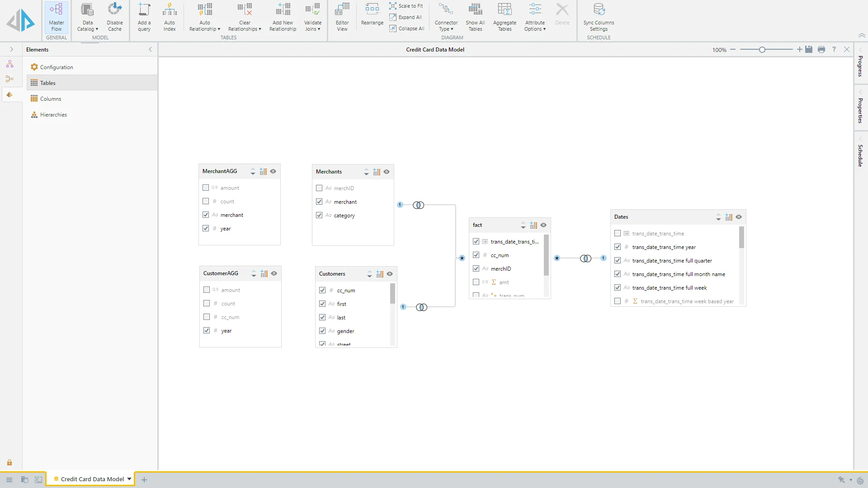Save the data model with disk icon

click(809, 50)
